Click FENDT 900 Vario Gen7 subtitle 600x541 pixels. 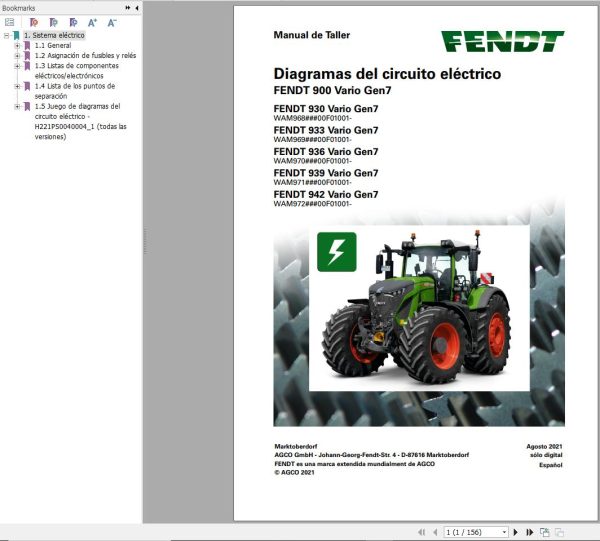coord(333,90)
